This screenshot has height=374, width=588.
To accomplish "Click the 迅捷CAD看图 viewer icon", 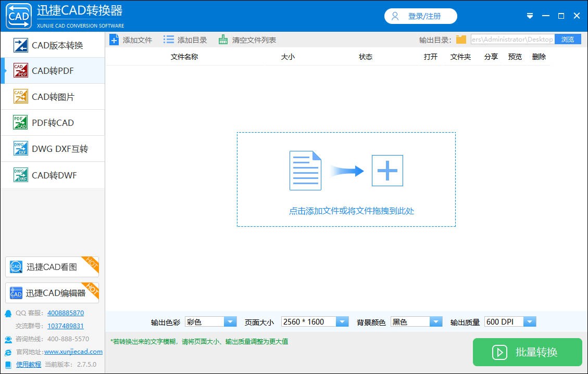I will tap(16, 266).
